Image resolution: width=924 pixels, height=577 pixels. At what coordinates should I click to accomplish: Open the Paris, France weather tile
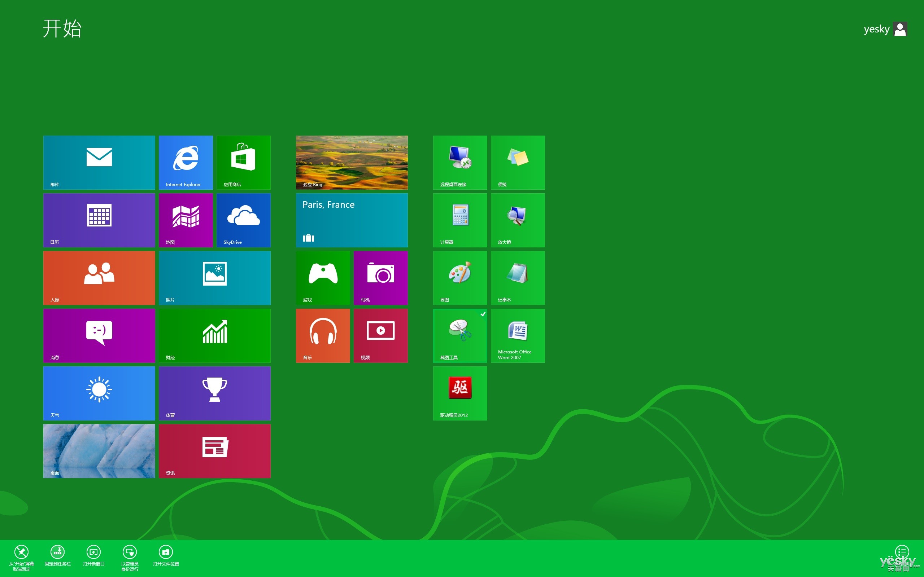coord(351,220)
